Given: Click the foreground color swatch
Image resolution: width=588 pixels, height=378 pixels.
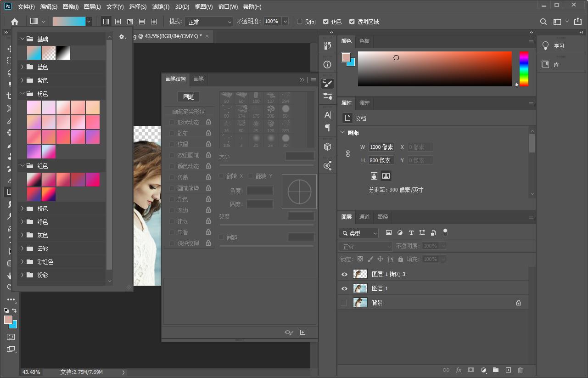Looking at the screenshot, I should tap(8, 320).
